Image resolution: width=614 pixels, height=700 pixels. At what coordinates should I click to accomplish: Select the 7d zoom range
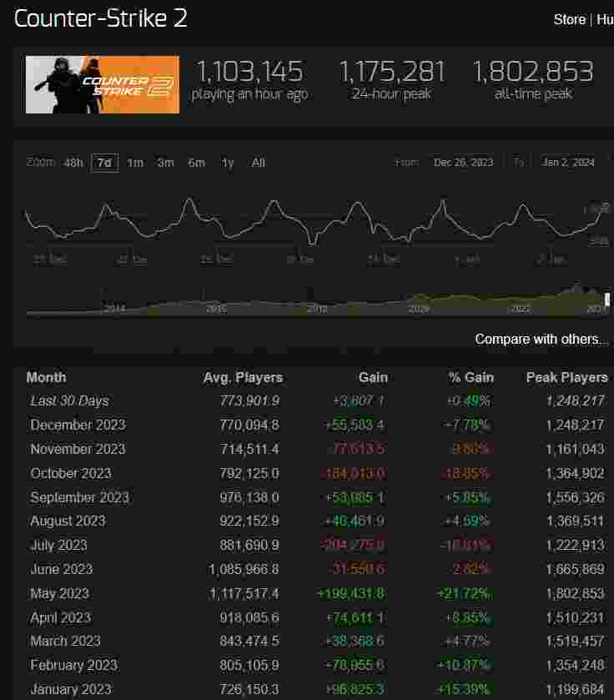[x=104, y=163]
